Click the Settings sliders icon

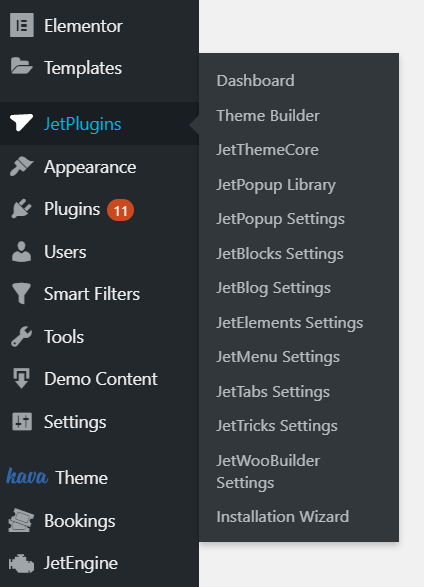pyautogui.click(x=22, y=421)
